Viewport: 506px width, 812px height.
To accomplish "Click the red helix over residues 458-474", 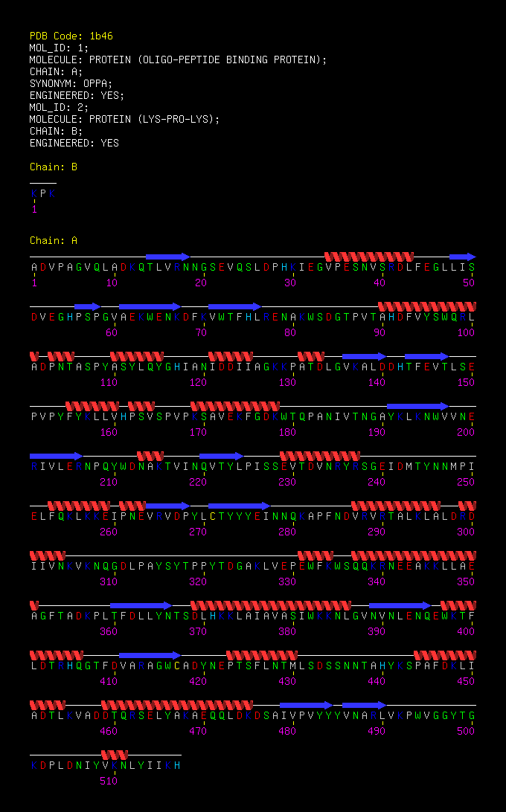I will [177, 706].
